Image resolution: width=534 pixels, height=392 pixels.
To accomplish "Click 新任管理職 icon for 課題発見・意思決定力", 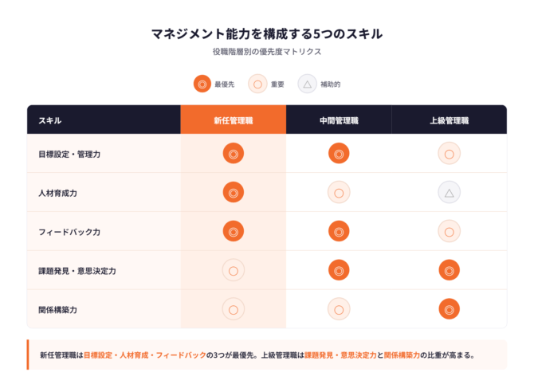I will click(233, 270).
